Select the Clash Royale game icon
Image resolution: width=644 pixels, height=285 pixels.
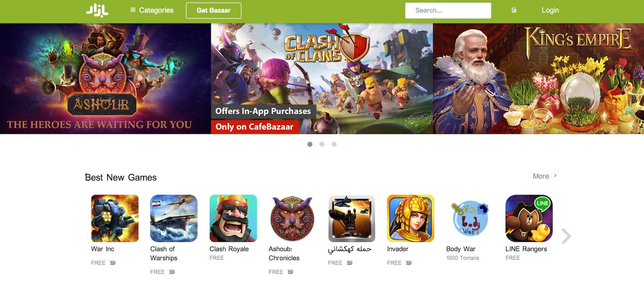[233, 218]
